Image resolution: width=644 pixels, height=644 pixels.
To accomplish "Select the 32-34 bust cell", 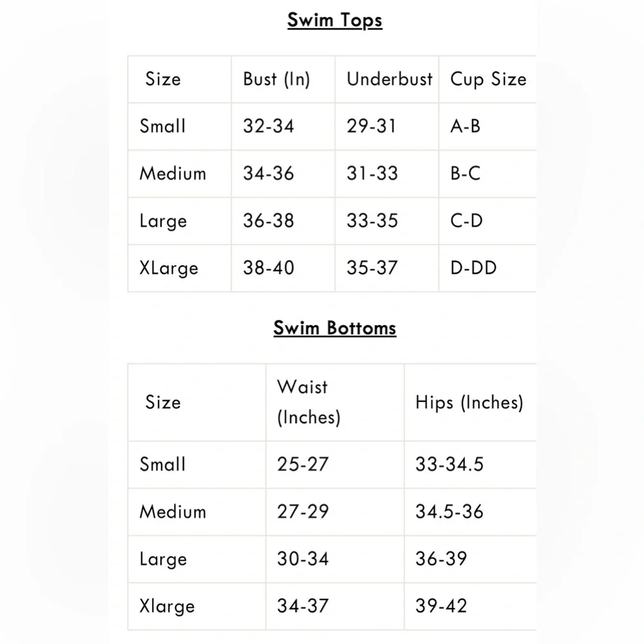I will [x=269, y=126].
